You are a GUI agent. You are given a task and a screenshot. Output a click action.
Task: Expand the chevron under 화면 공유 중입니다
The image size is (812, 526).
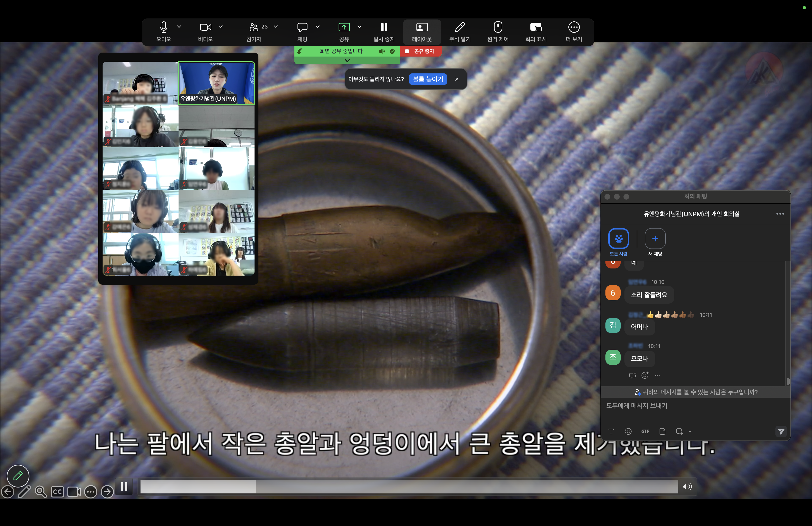coord(347,60)
